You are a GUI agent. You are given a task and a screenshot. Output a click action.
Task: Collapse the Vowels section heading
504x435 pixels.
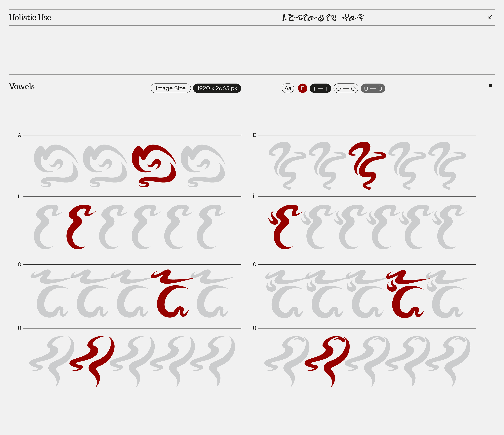22,86
